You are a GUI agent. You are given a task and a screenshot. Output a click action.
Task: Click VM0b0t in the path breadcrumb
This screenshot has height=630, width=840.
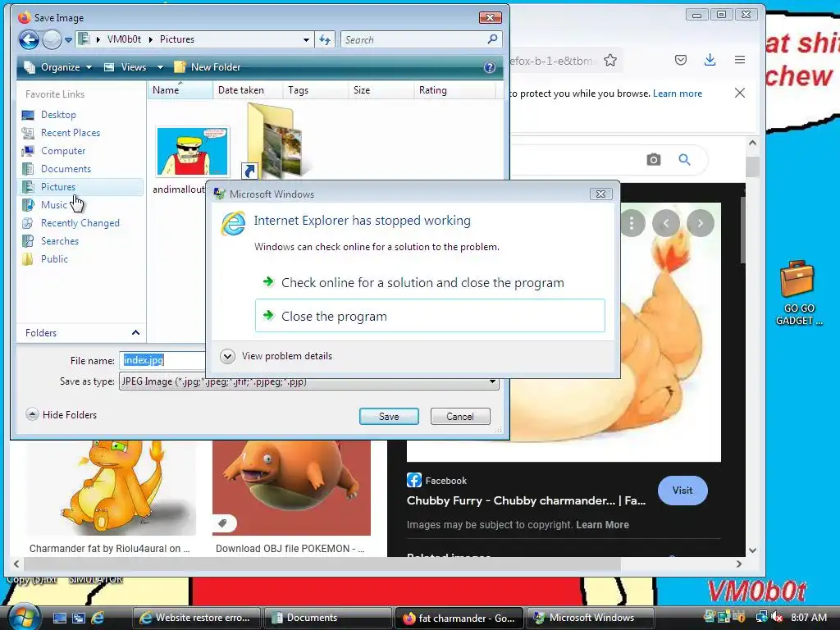tap(124, 39)
